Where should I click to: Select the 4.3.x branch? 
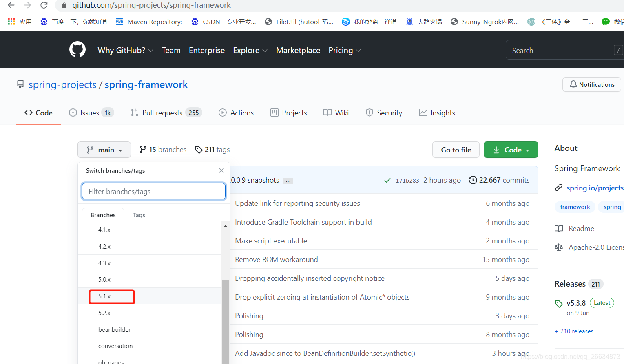coord(150,263)
